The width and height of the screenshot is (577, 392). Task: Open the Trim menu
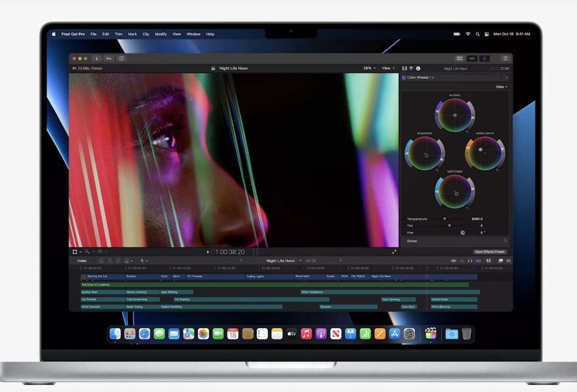point(119,34)
